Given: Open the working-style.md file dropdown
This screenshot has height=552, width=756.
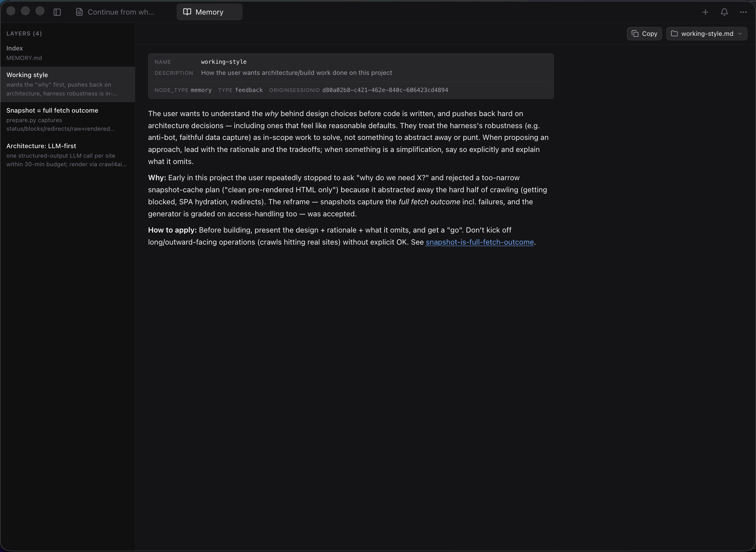Looking at the screenshot, I should point(706,34).
